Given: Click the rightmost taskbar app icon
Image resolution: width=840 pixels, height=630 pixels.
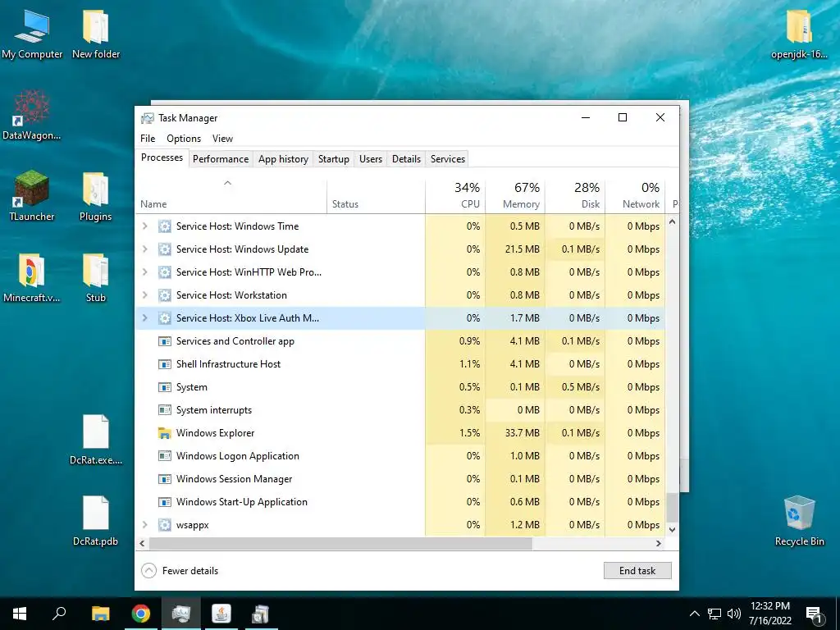Looking at the screenshot, I should pos(260,614).
